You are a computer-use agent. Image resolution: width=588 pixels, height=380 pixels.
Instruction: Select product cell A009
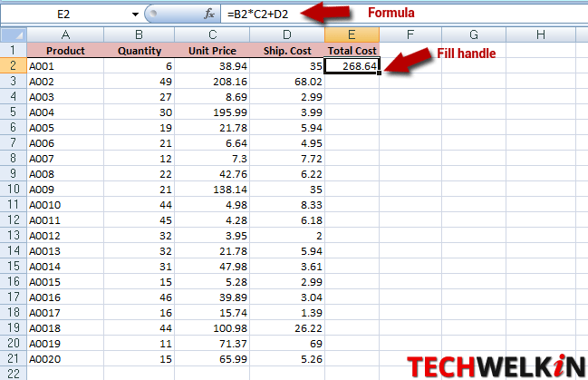(x=65, y=190)
